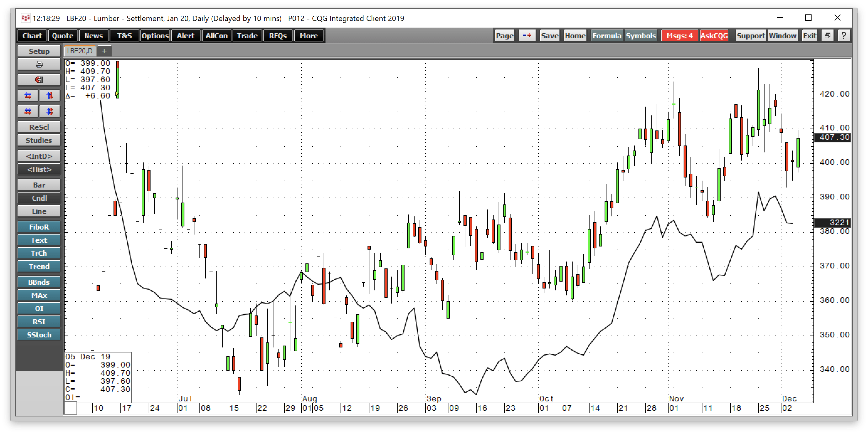The image size is (868, 434).
Task: Click the 05 Dec 19 data box
Action: [98, 377]
